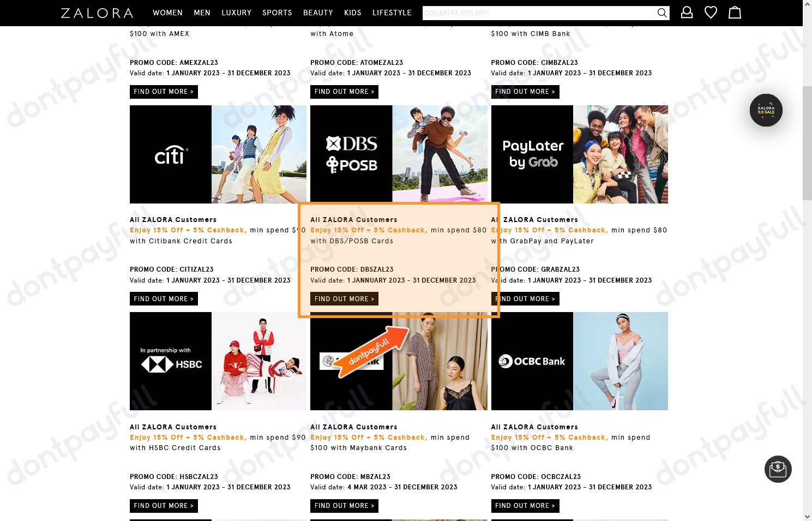The height and width of the screenshot is (521, 812).
Task: Open the MEN menu
Action: 202,13
